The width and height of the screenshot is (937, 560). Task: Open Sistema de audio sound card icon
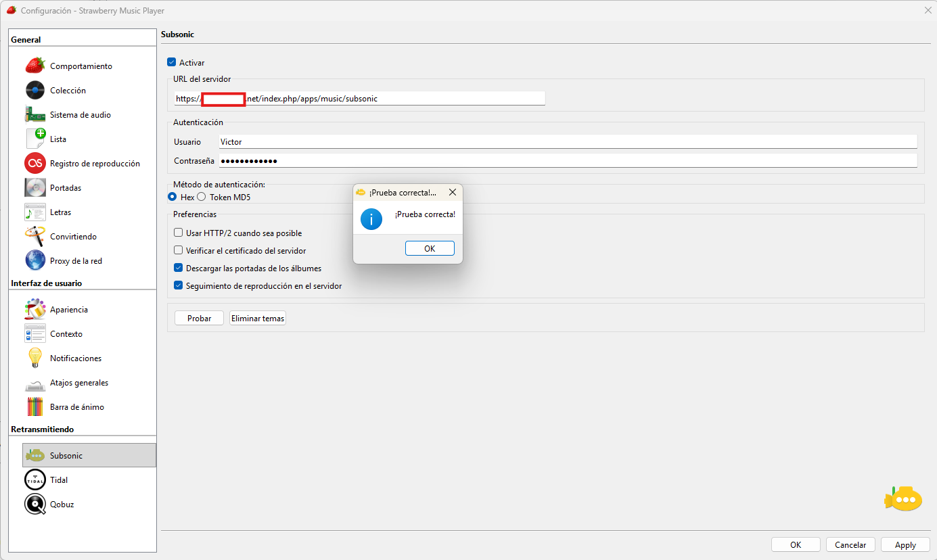[x=35, y=115]
